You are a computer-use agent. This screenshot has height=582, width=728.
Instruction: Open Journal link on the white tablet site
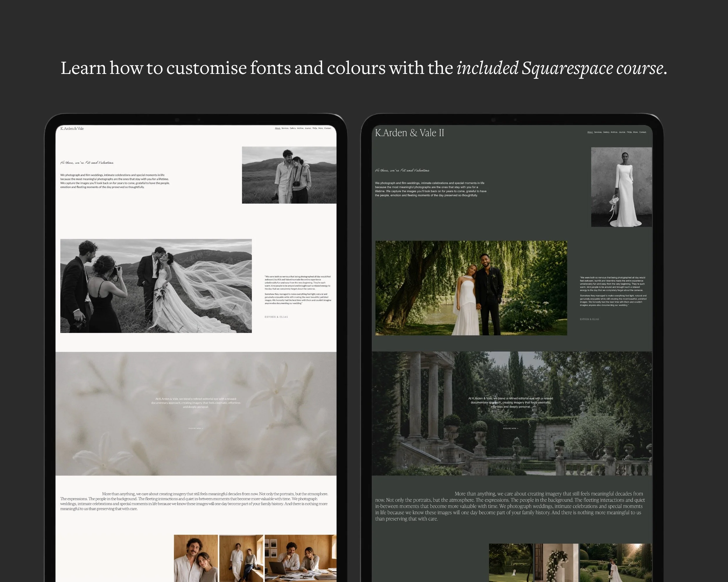click(308, 128)
